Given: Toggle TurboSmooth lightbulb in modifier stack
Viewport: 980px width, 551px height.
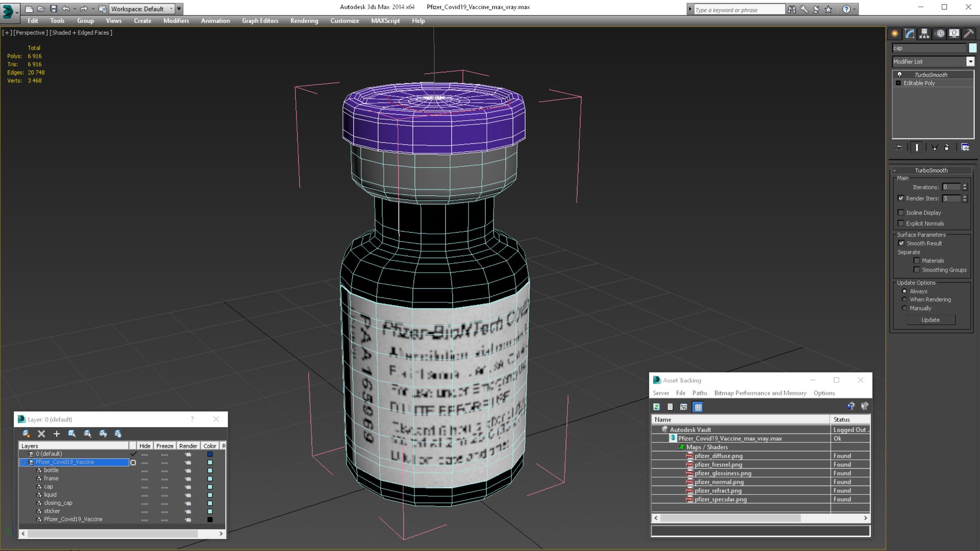Looking at the screenshot, I should click(x=900, y=75).
